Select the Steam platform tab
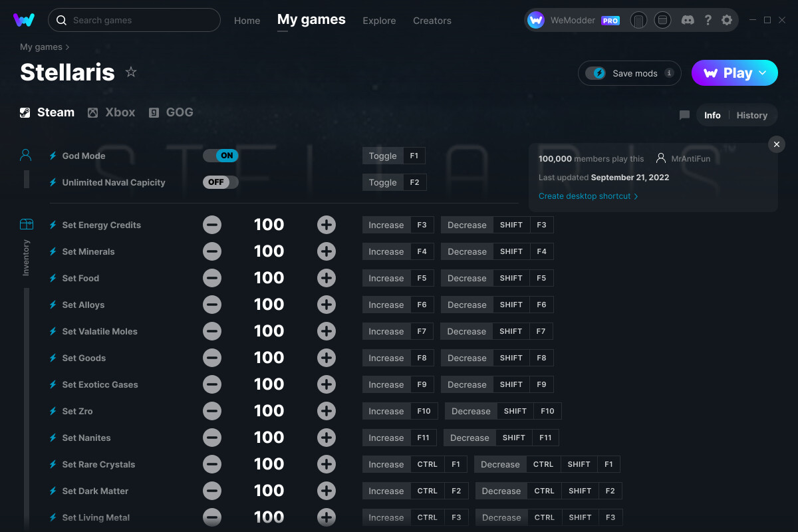This screenshot has width=798, height=532. click(47, 112)
